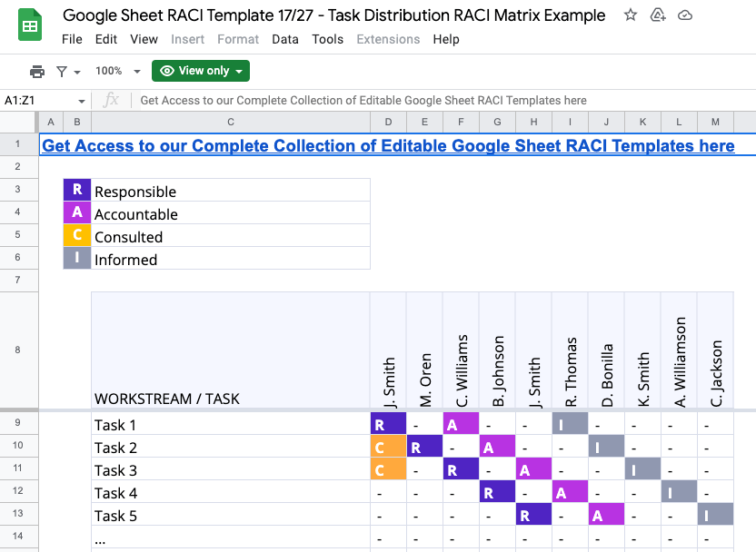Open the zoom 100% dropdown

click(118, 71)
